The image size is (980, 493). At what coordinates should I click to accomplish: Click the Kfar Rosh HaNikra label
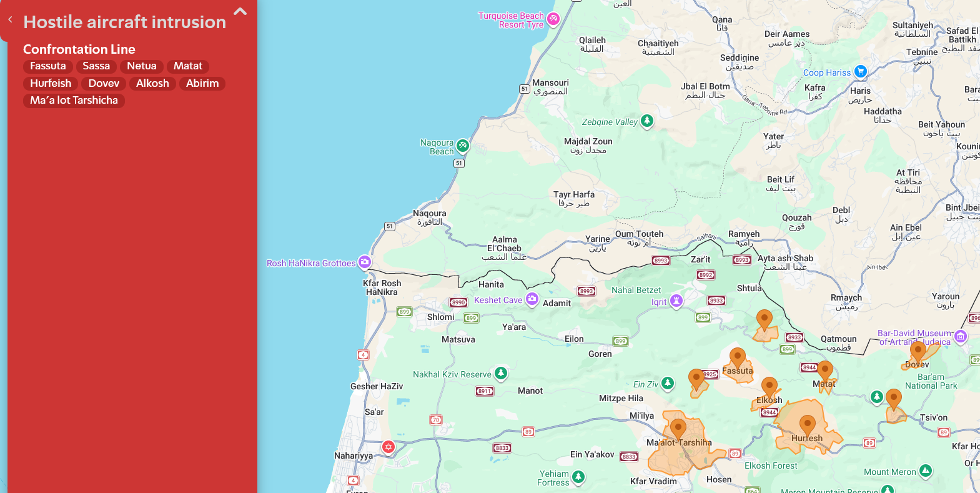(x=382, y=287)
